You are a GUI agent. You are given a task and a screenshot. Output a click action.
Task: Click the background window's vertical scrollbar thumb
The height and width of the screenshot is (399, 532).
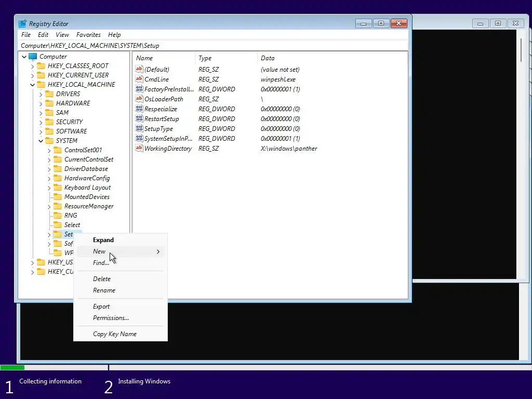pos(522,50)
